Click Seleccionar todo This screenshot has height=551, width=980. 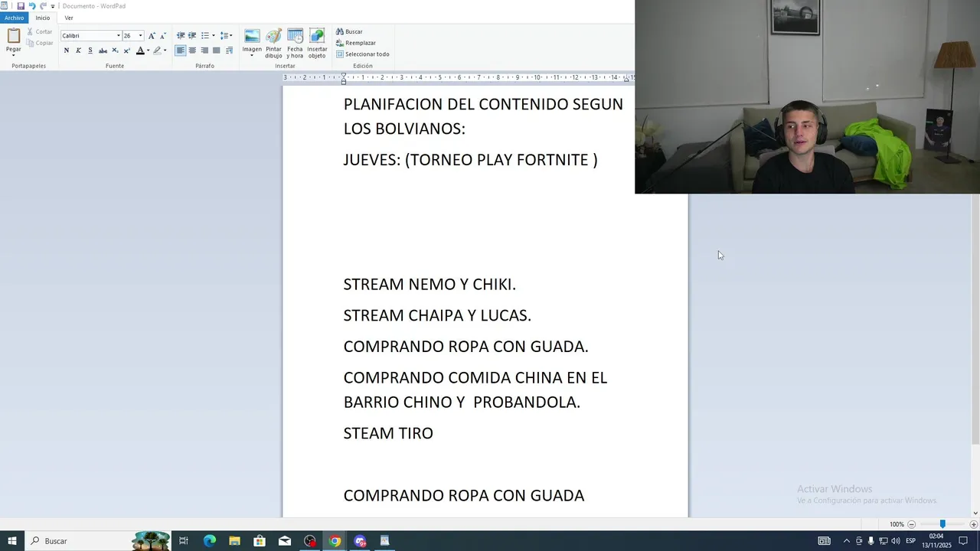tap(363, 54)
